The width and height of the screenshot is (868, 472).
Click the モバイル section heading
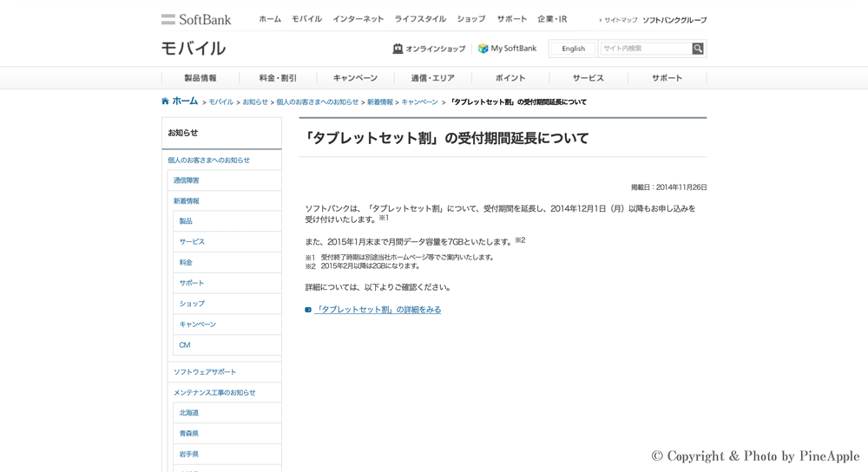(x=194, y=49)
